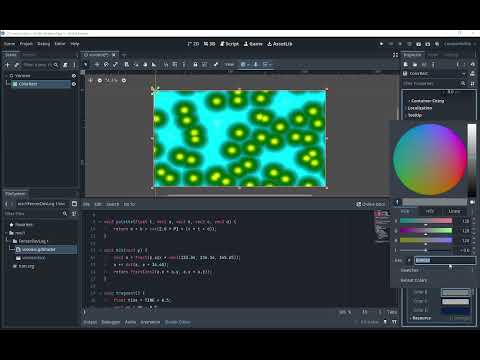Open the Project menu
Image resolution: width=480 pixels, height=360 pixels.
click(x=26, y=44)
